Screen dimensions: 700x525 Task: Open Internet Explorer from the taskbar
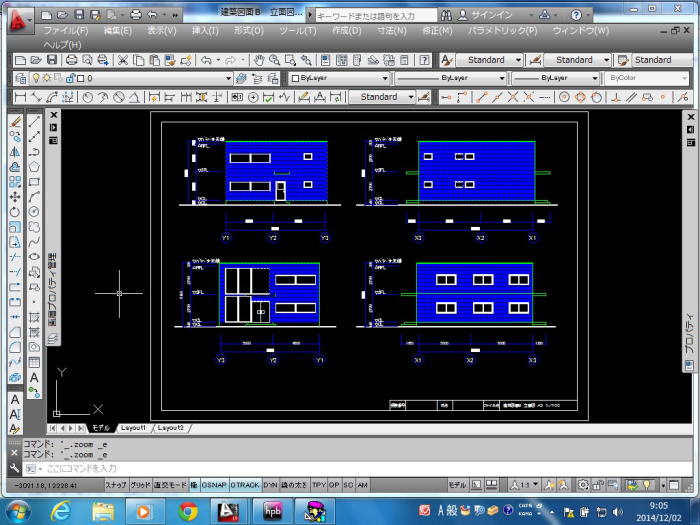pyautogui.click(x=60, y=511)
